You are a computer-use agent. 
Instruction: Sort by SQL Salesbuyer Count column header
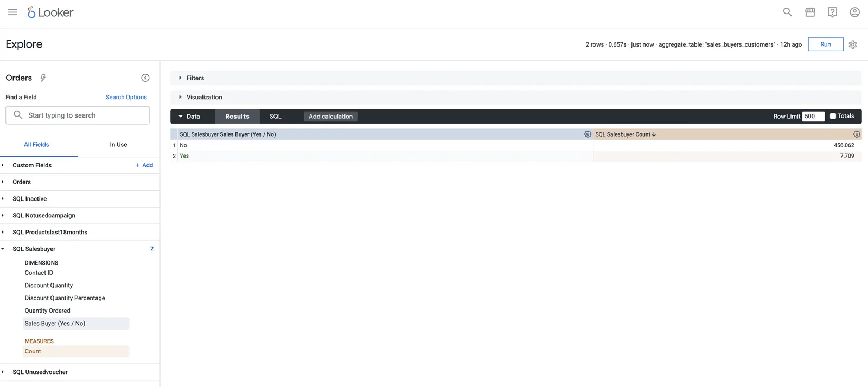(x=626, y=134)
